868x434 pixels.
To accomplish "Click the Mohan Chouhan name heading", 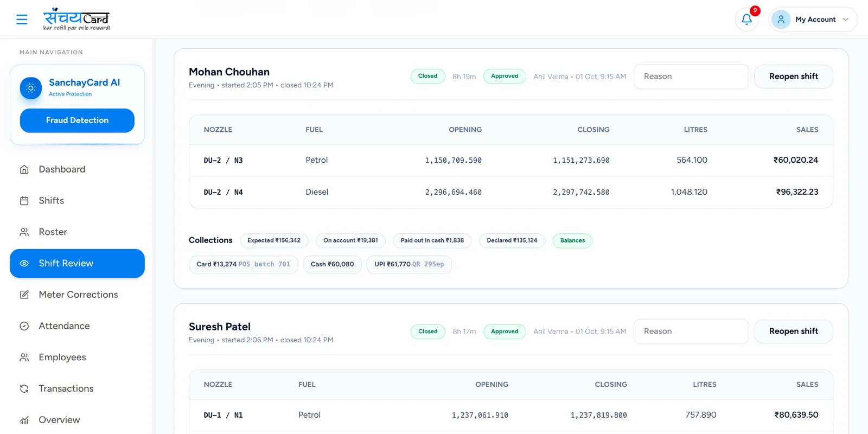I will tap(229, 72).
